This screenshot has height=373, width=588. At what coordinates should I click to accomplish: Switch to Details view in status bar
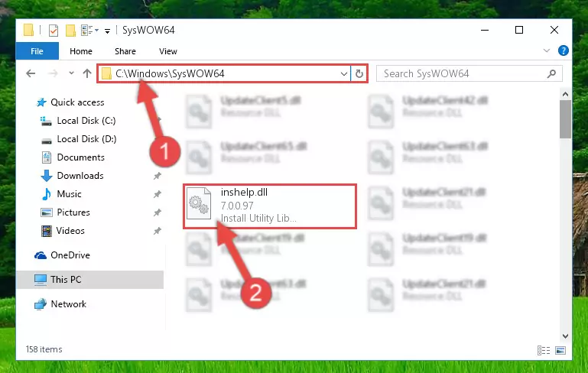(x=544, y=350)
